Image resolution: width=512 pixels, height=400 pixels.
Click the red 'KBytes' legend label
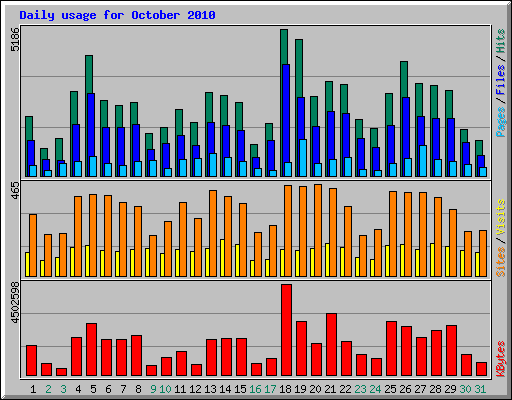click(x=501, y=359)
